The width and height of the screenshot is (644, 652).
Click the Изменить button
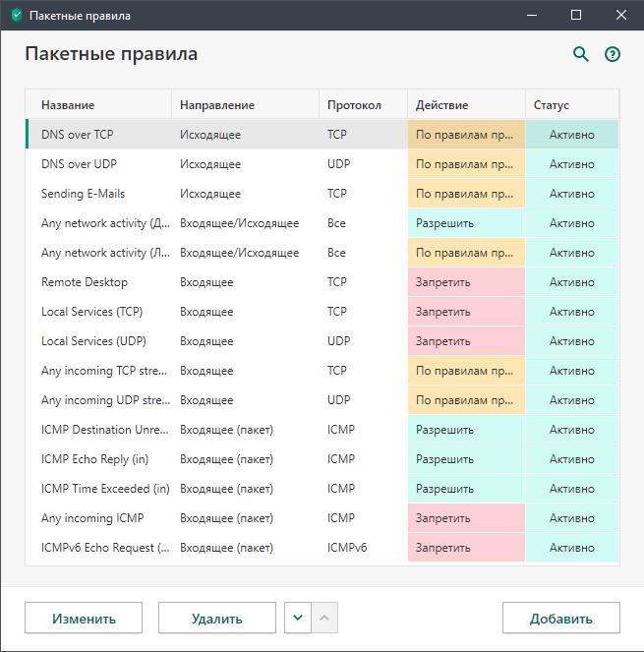coord(84,618)
